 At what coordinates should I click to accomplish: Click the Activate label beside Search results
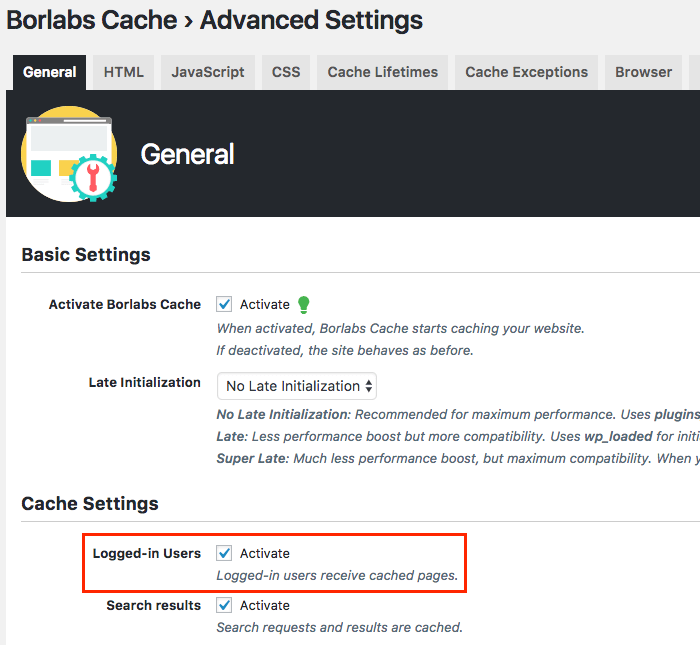(x=265, y=605)
